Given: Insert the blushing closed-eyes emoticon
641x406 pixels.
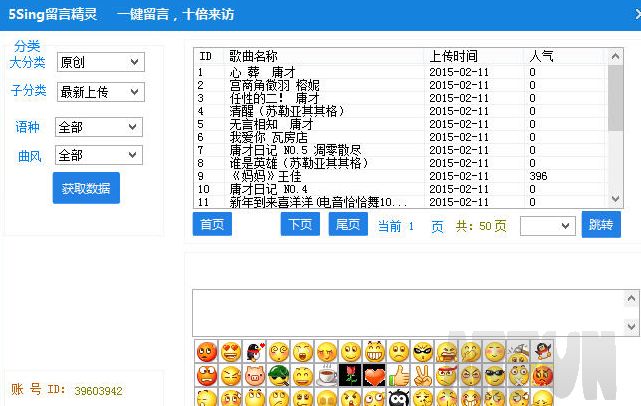Looking at the screenshot, I should (495, 351).
